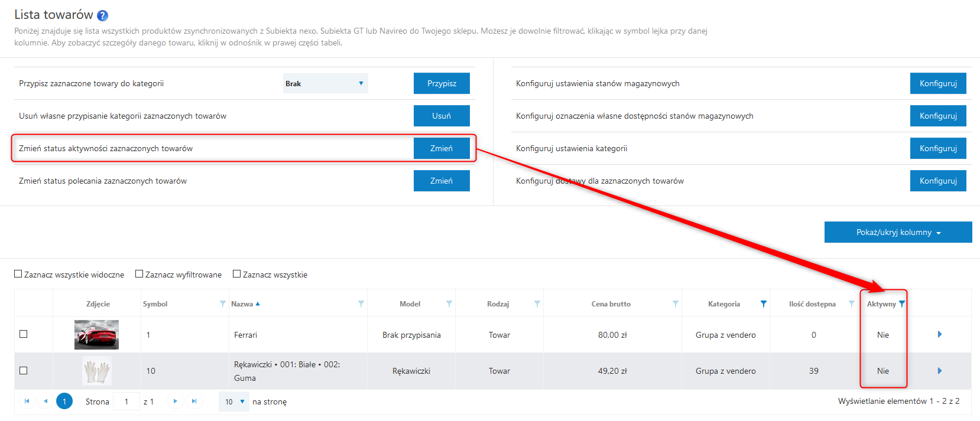The width and height of the screenshot is (980, 421).
Task: Click the Wyświetlanie elementów 1 - 2 z 2 text
Action: tap(898, 401)
